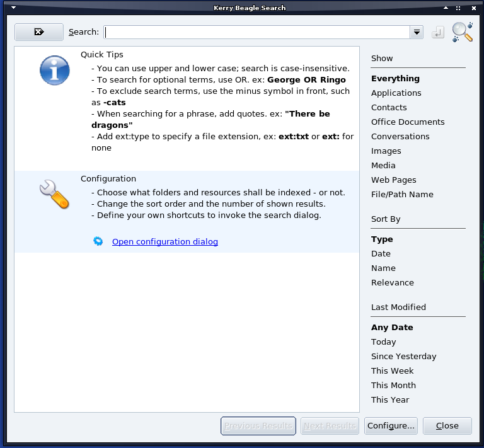Screen dimensions: 484x448
Task: Click the blue gear icon by the configuration link
Action: [98, 241]
